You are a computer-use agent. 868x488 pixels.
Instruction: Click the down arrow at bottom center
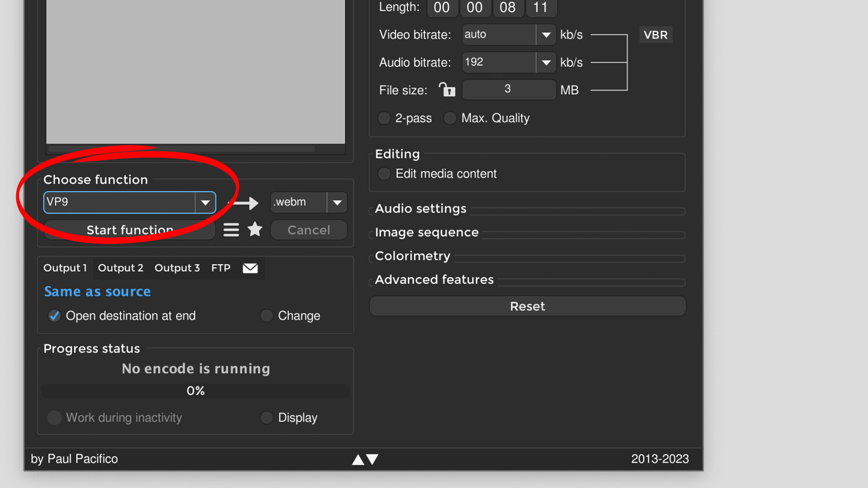point(372,459)
